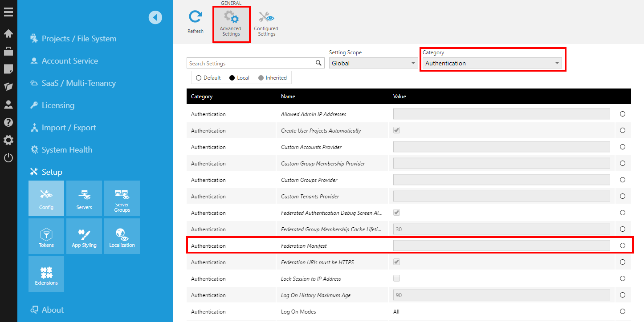Image resolution: width=644 pixels, height=322 pixels.
Task: Open the Localization tile
Action: [x=122, y=236]
